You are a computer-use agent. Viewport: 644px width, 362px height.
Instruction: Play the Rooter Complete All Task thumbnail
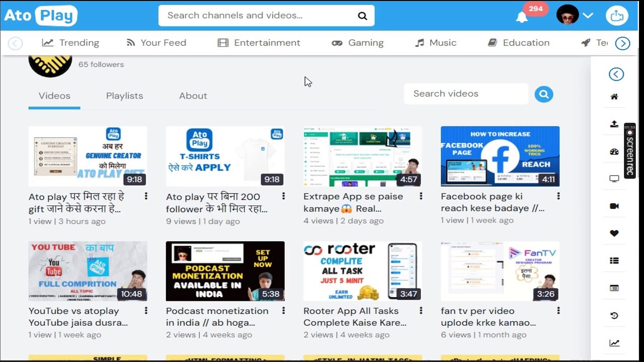(x=363, y=271)
